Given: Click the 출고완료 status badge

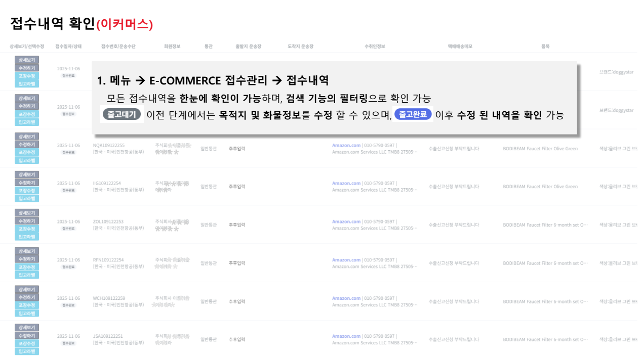Looking at the screenshot, I should point(413,115).
